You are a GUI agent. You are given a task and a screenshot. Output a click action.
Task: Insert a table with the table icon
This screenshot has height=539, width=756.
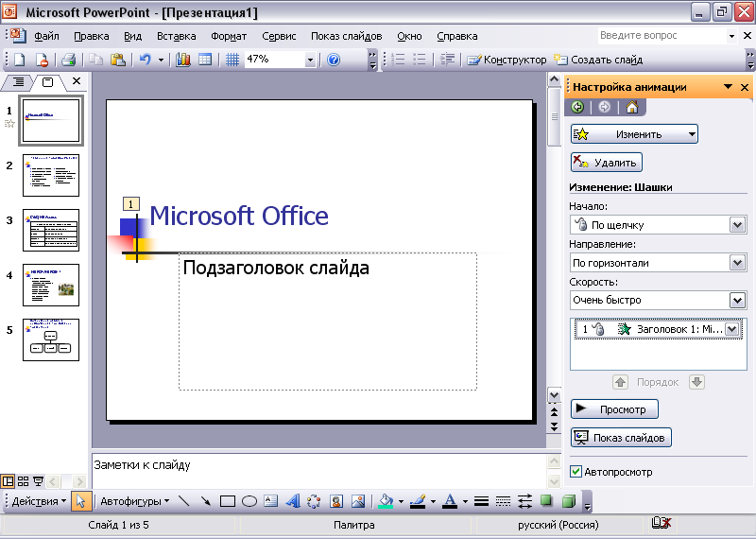tap(205, 60)
